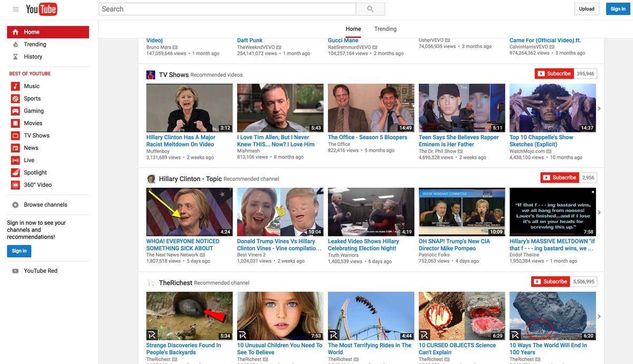
Task: Open WHOA! EVERYONE NOTICED video thumbnail
Action: 189,212
